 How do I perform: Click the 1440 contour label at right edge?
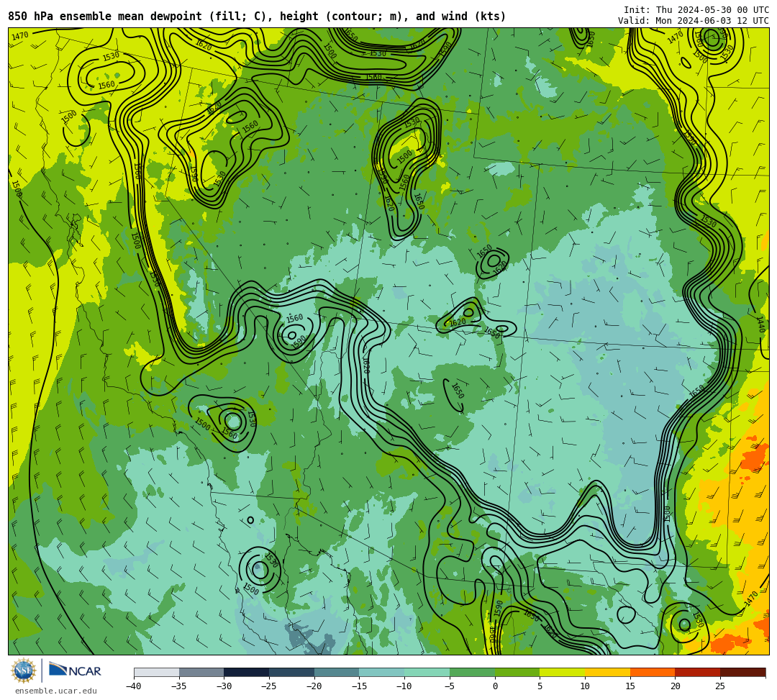(x=761, y=324)
